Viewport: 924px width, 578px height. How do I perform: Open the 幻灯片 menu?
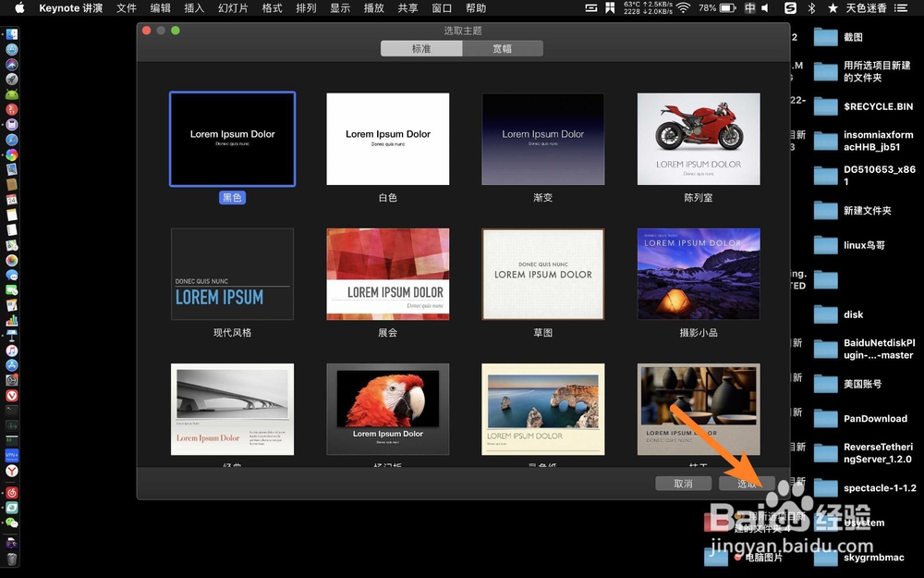pyautogui.click(x=234, y=7)
